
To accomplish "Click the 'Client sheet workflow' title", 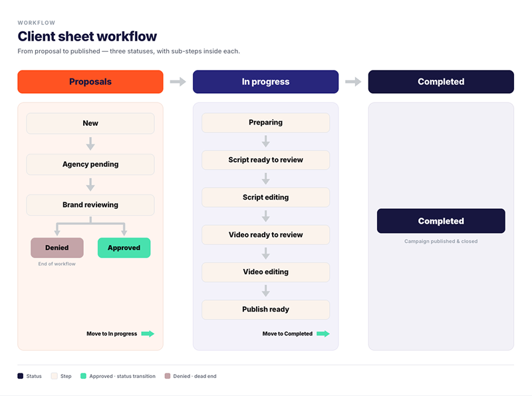I will coord(87,37).
